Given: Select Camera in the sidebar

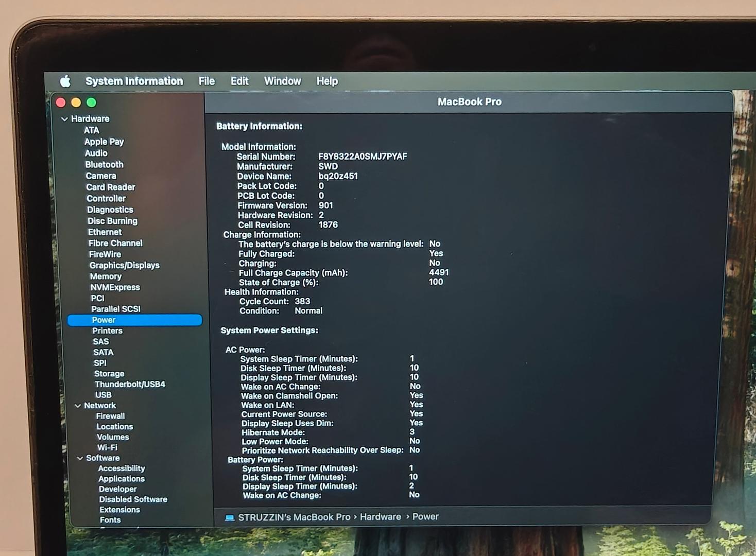Looking at the screenshot, I should (x=101, y=176).
